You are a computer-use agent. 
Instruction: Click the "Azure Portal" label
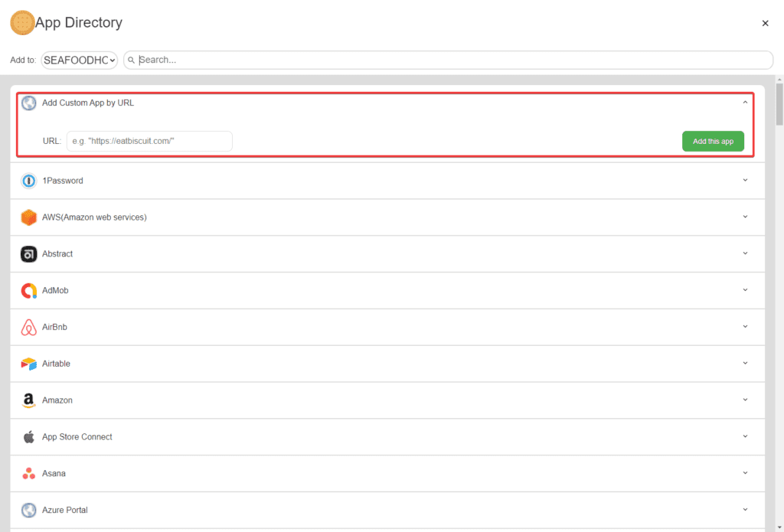pyautogui.click(x=65, y=510)
